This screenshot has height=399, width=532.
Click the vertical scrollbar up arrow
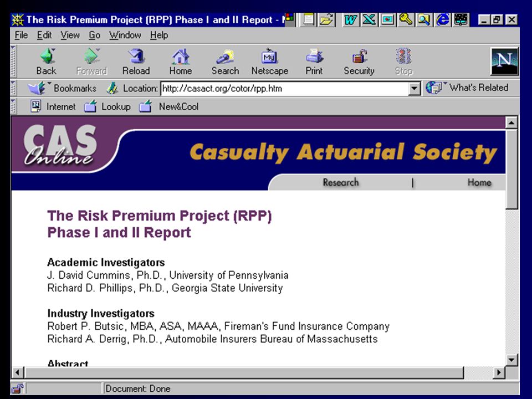(x=511, y=122)
